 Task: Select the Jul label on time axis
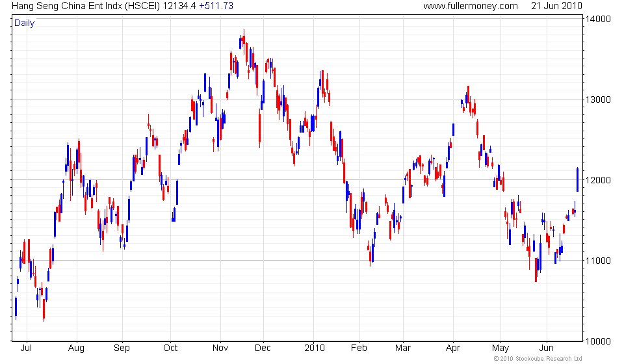[26, 348]
